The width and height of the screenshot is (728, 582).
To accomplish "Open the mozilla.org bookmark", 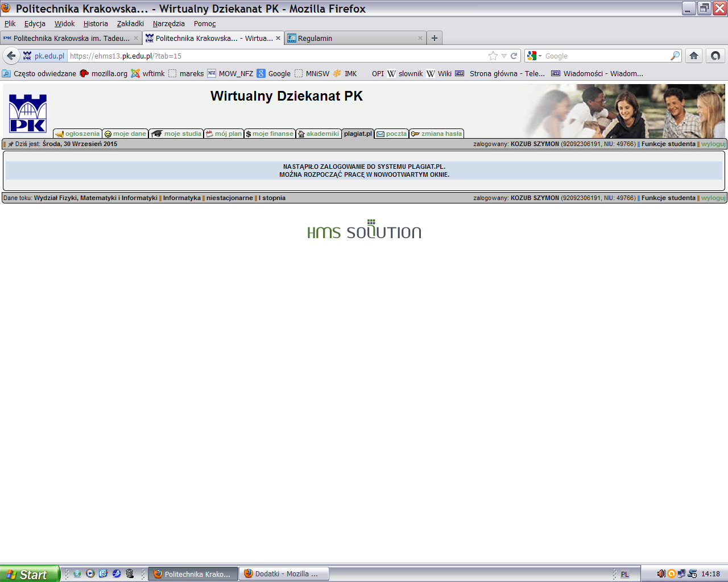I will [104, 73].
